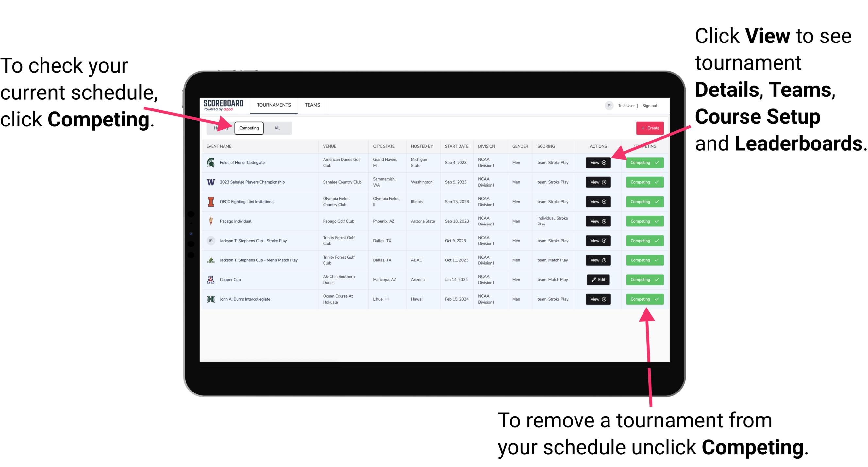Toggle Competing status for John A. Burns Intercollegiate
Viewport: 868px width, 467px height.
[643, 299]
